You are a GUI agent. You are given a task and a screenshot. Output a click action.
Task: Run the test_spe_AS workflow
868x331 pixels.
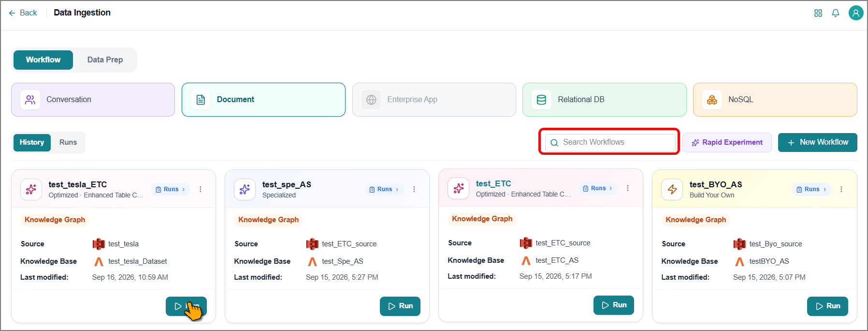pyautogui.click(x=400, y=306)
